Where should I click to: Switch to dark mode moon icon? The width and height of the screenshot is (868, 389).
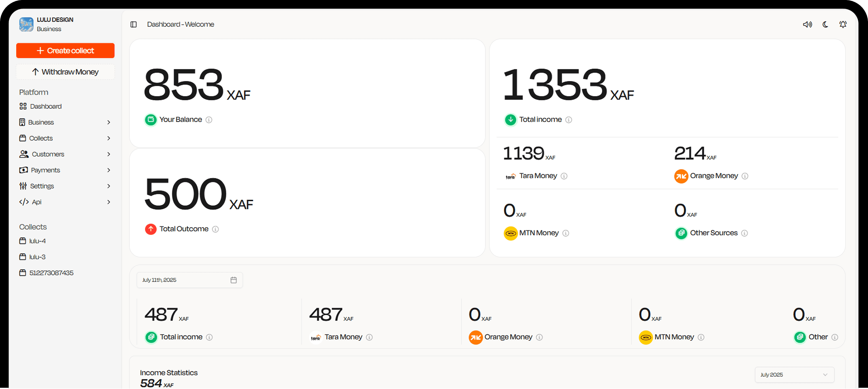(x=825, y=24)
